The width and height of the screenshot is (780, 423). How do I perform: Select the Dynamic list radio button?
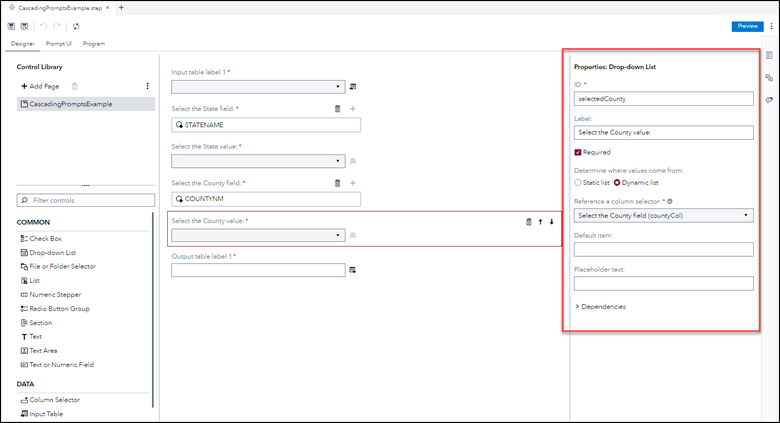(617, 183)
